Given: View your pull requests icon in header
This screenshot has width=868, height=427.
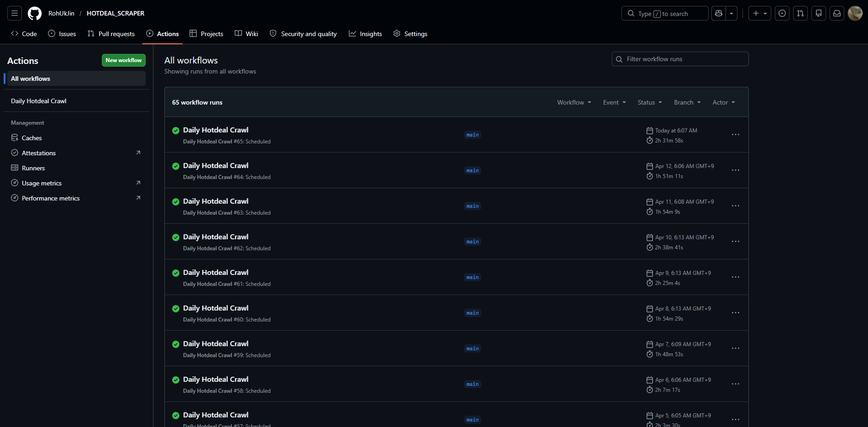Looking at the screenshot, I should coord(800,13).
